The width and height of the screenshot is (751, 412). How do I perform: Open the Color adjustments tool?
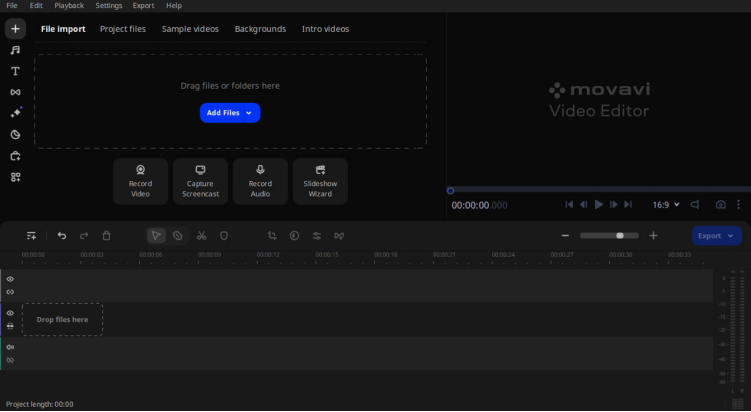[x=295, y=236]
